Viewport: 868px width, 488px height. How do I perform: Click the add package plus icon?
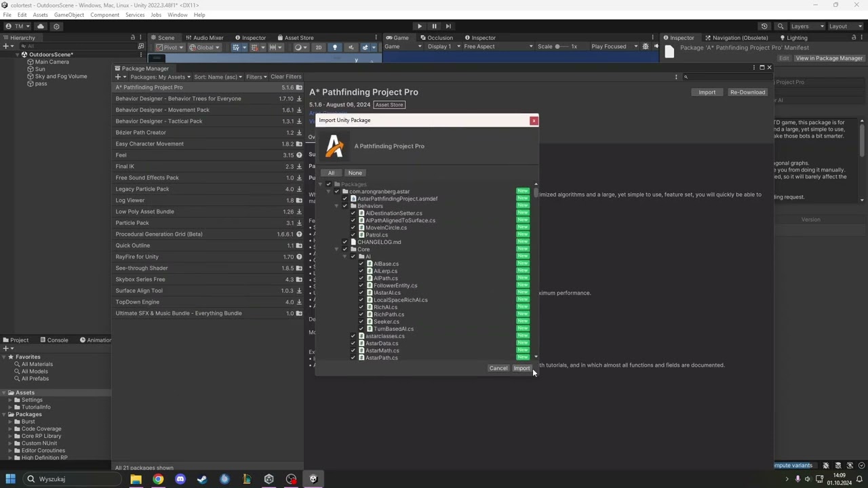pyautogui.click(x=118, y=77)
